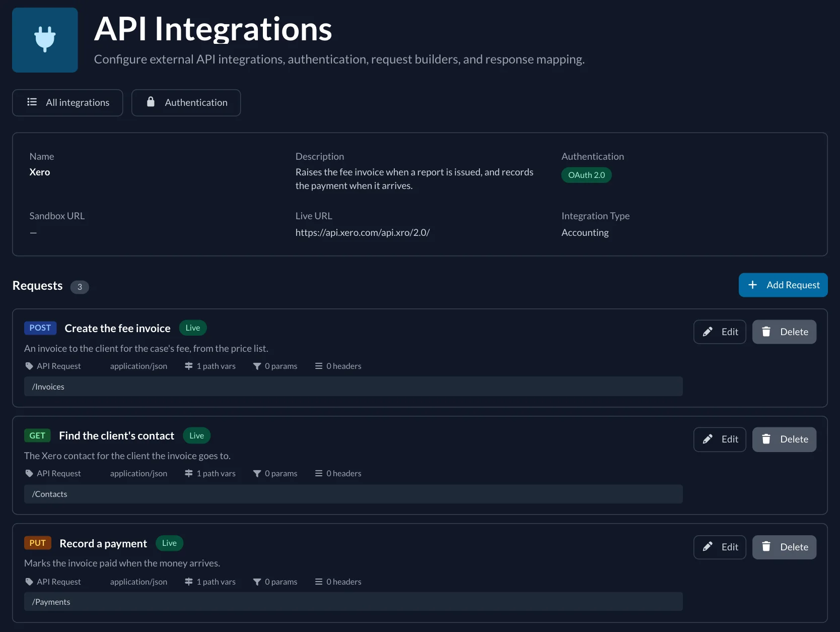Click the trash icon on the fee invoice Delete button
The image size is (840, 632).
tap(766, 332)
